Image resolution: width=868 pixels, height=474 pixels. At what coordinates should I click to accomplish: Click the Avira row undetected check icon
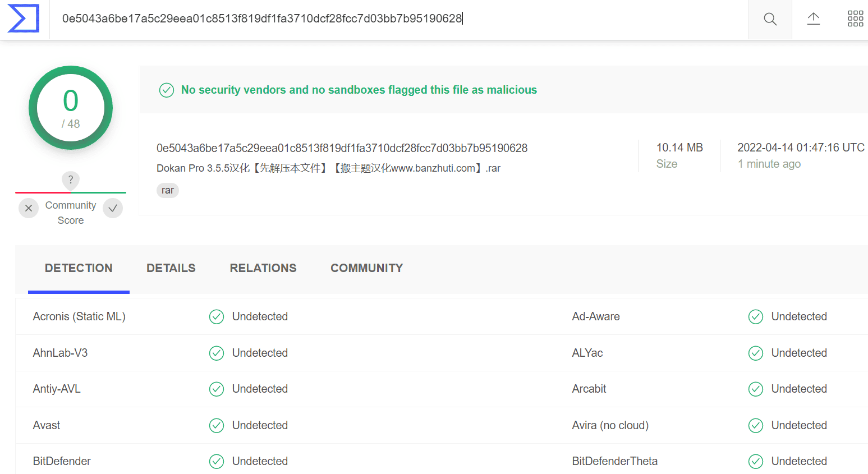click(756, 426)
